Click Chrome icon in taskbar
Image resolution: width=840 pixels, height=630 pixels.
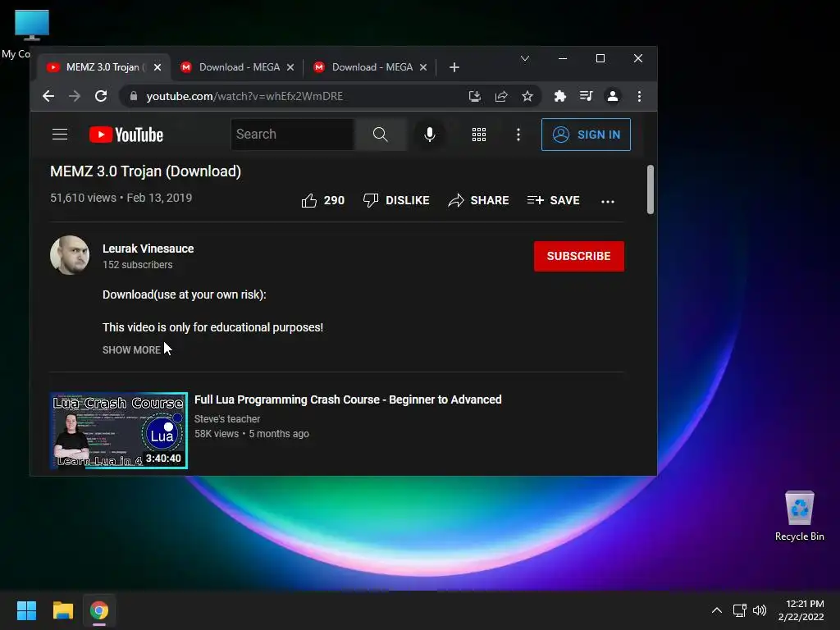(99, 610)
